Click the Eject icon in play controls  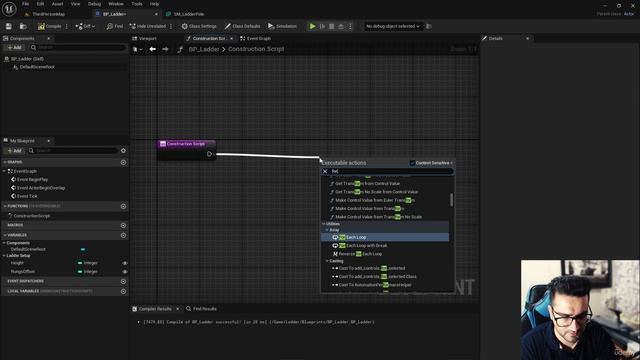341,26
